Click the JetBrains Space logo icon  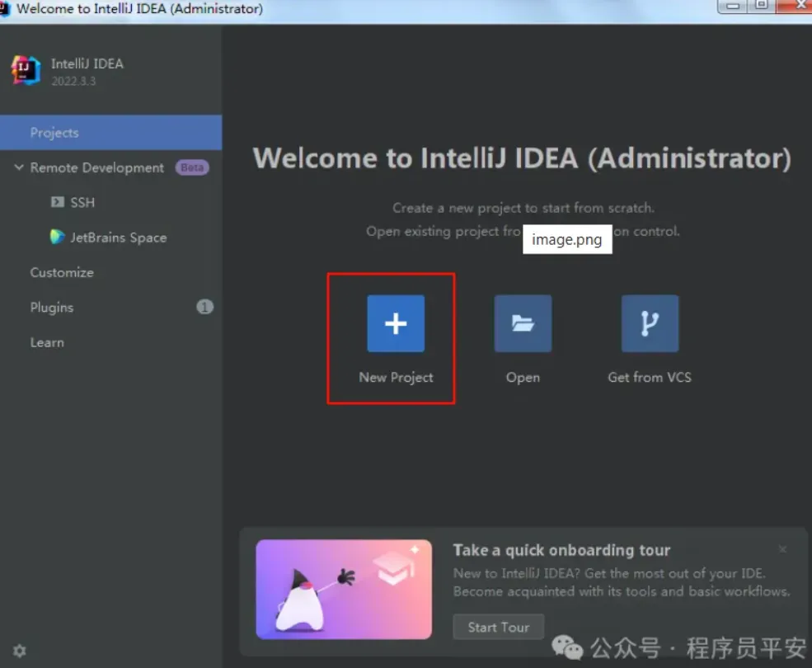point(57,237)
